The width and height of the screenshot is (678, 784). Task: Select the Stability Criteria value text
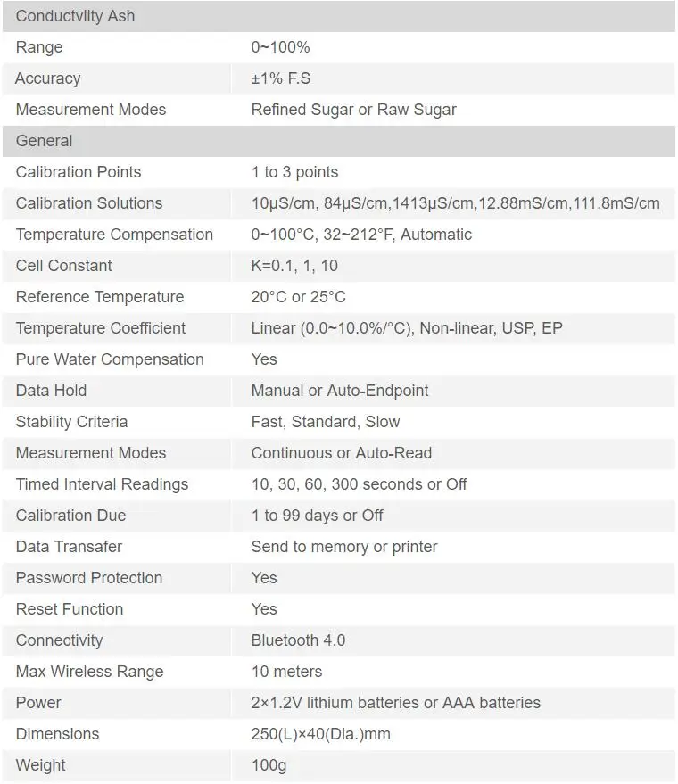[x=326, y=422]
